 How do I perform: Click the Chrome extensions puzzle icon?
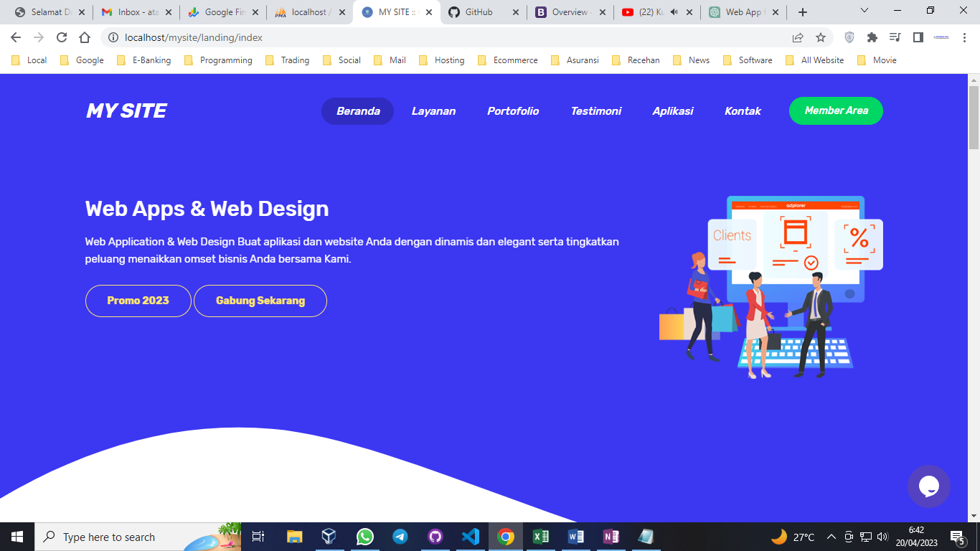click(871, 37)
